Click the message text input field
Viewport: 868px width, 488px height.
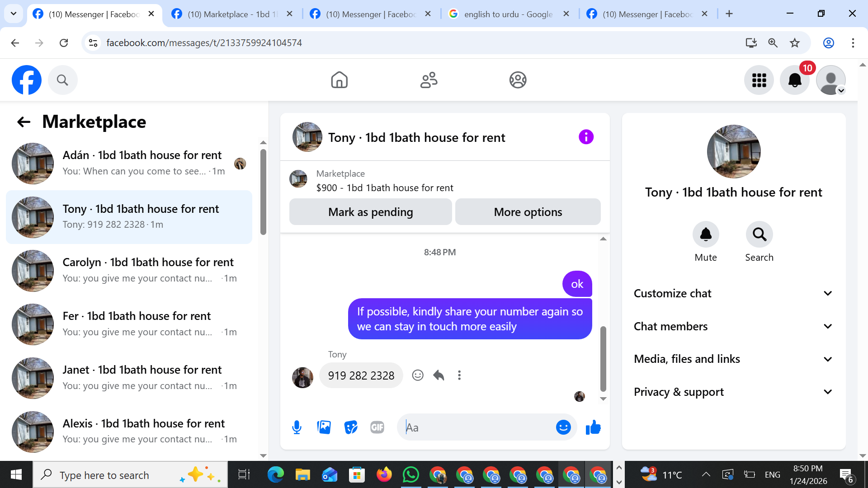(477, 427)
